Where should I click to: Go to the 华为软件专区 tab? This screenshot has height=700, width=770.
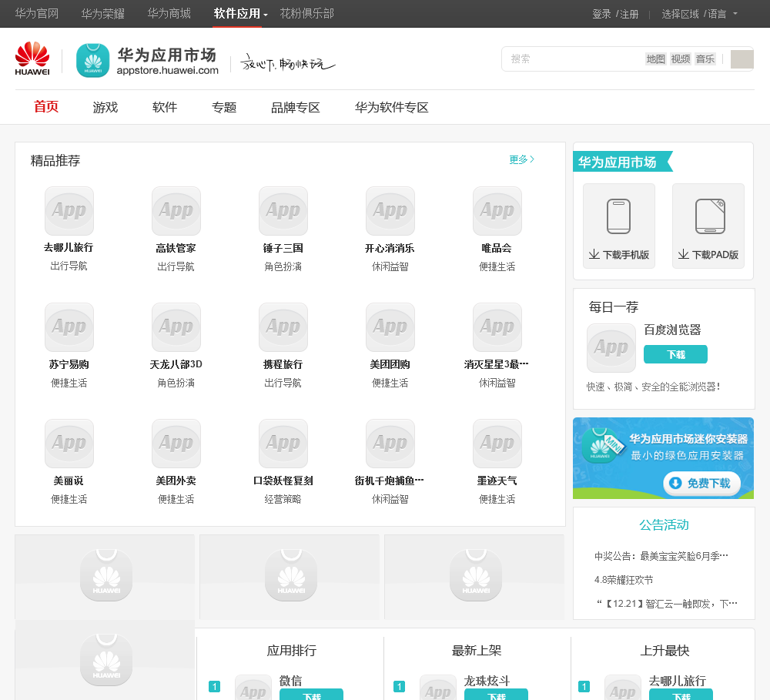(x=391, y=107)
